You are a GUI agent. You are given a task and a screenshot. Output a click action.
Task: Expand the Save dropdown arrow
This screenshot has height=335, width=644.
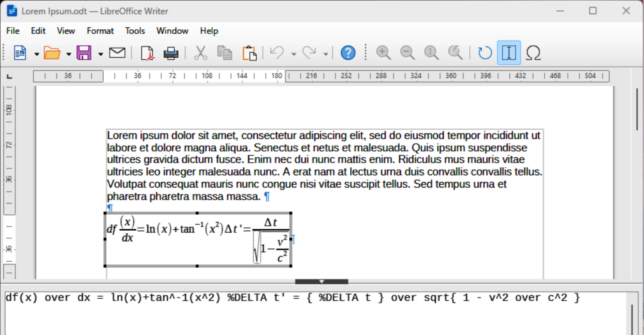coord(100,54)
